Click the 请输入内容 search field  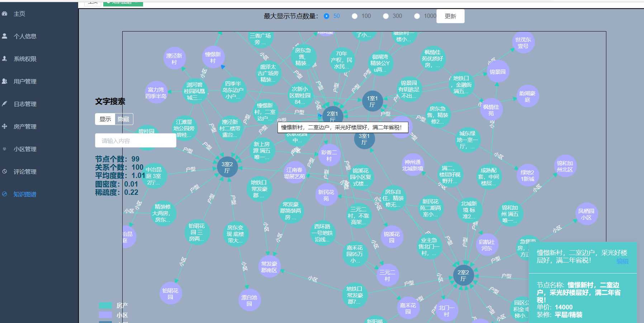point(136,140)
